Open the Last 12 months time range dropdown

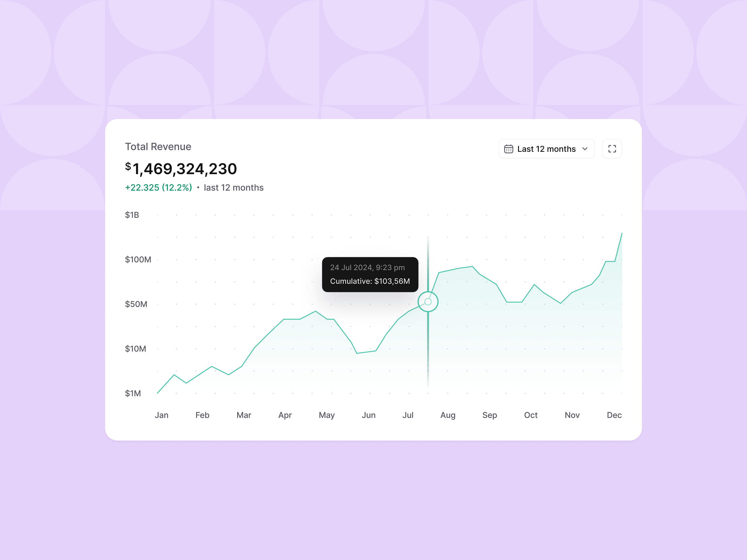coord(547,149)
